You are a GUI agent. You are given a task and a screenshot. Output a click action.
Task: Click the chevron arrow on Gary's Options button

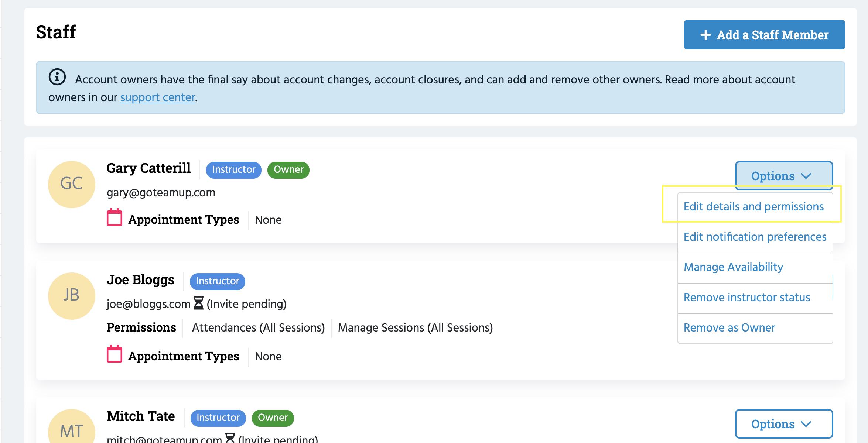pos(806,176)
